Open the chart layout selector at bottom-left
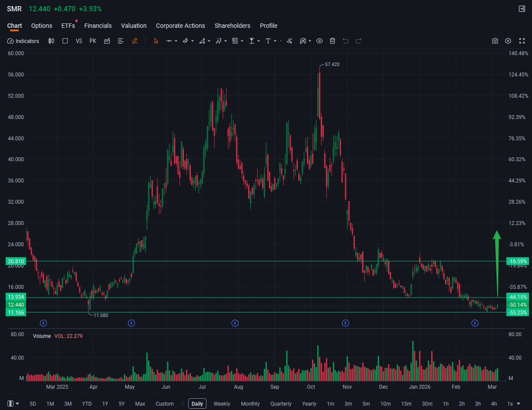The width and height of the screenshot is (532, 410). coord(13,403)
